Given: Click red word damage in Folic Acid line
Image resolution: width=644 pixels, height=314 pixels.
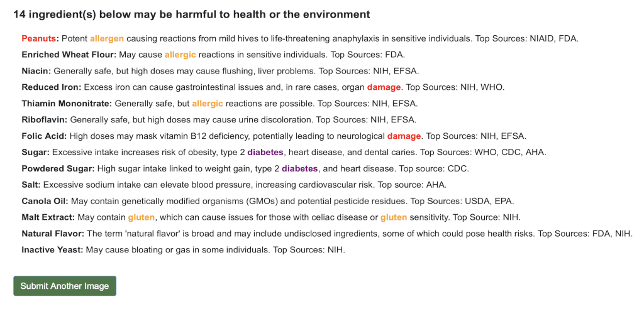Looking at the screenshot, I should point(404,136).
